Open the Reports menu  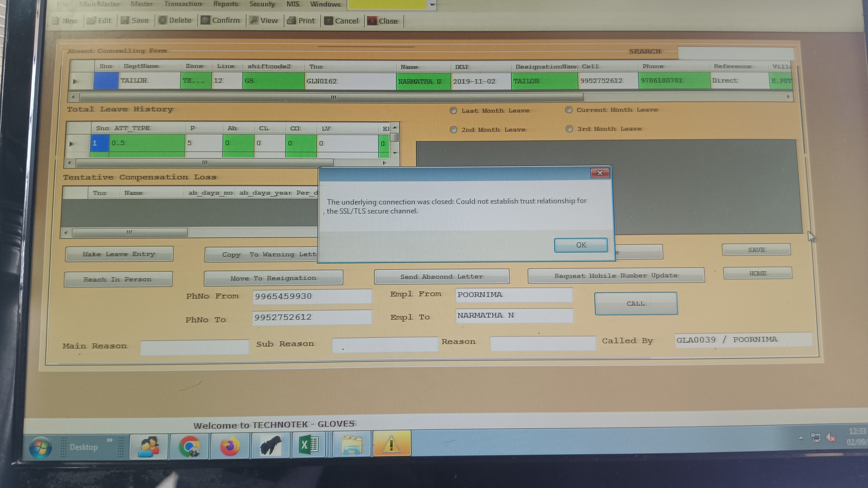tap(225, 4)
